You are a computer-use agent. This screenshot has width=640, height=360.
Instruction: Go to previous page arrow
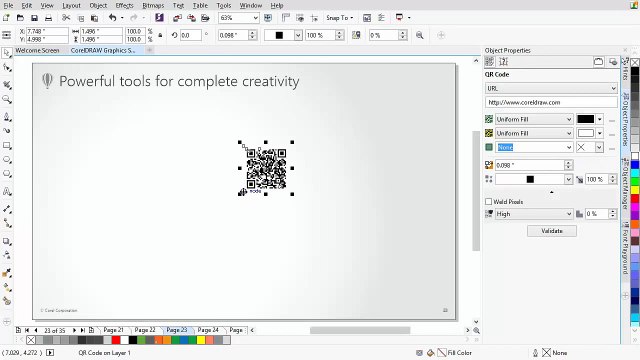click(36, 330)
